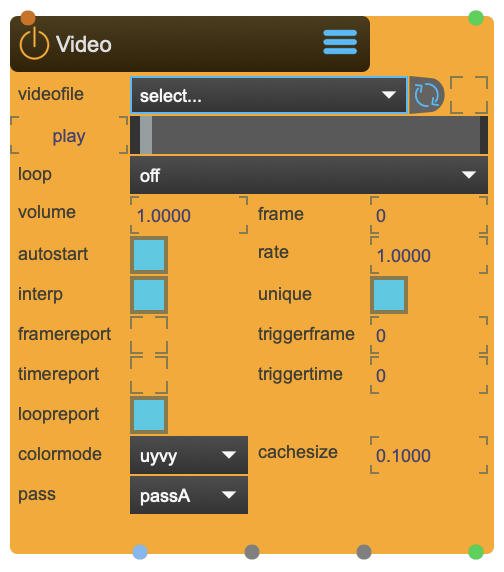Open the colormode dropdown showing uyvy
Image resolution: width=504 pixels, height=572 pixels.
pos(189,455)
